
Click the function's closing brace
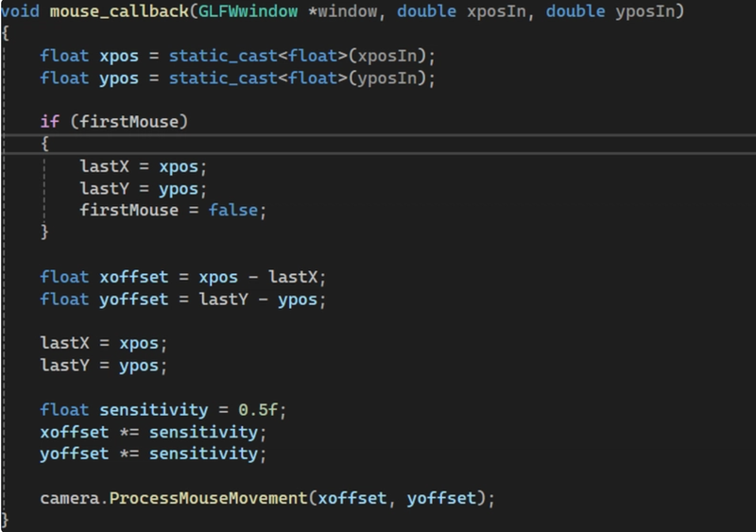click(x=5, y=521)
